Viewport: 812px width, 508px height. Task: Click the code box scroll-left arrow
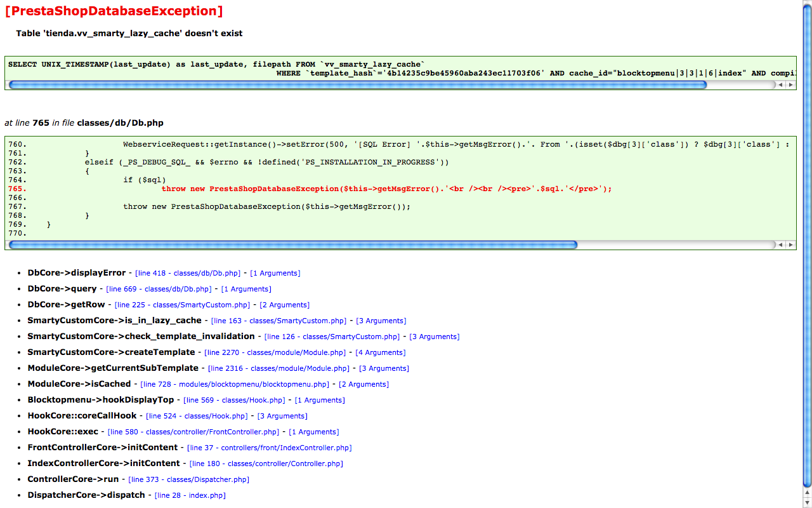click(781, 244)
